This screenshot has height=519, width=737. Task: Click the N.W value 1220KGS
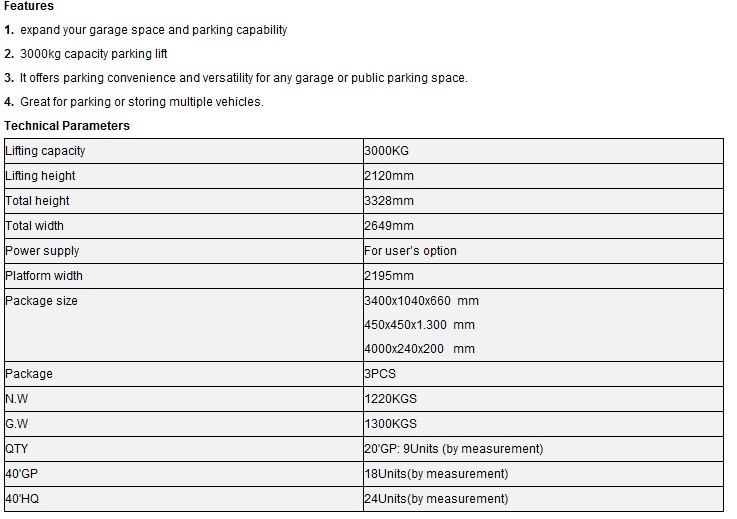pyautogui.click(x=392, y=399)
